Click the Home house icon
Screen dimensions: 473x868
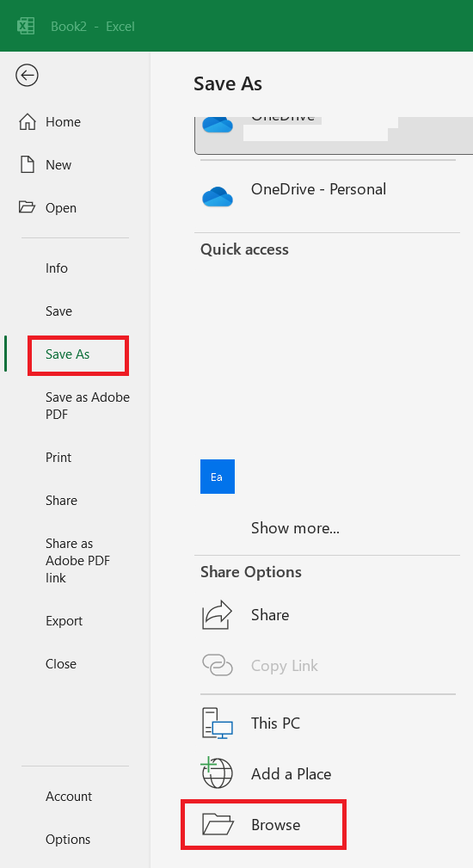click(28, 122)
